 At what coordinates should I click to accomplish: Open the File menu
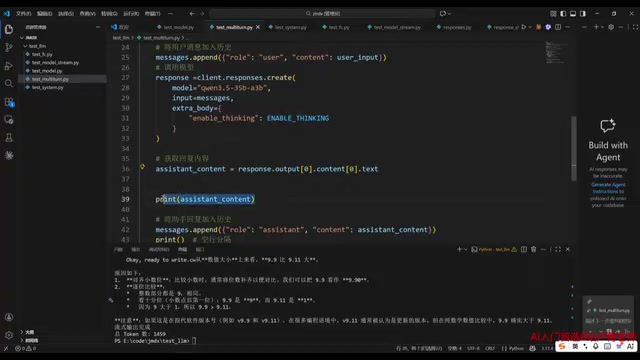point(23,13)
